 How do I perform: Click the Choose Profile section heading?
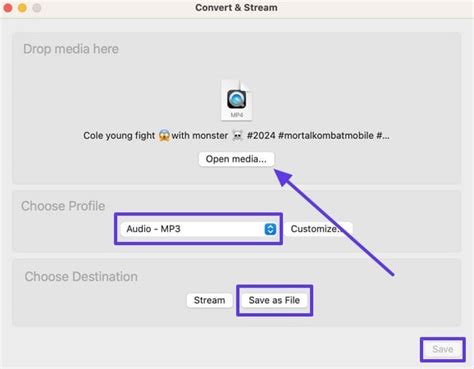(63, 206)
